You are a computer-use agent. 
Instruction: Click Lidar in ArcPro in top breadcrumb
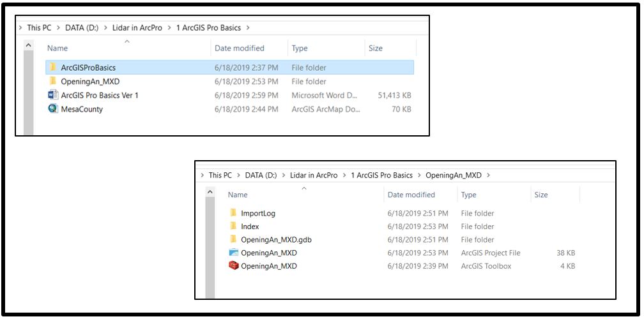point(137,28)
